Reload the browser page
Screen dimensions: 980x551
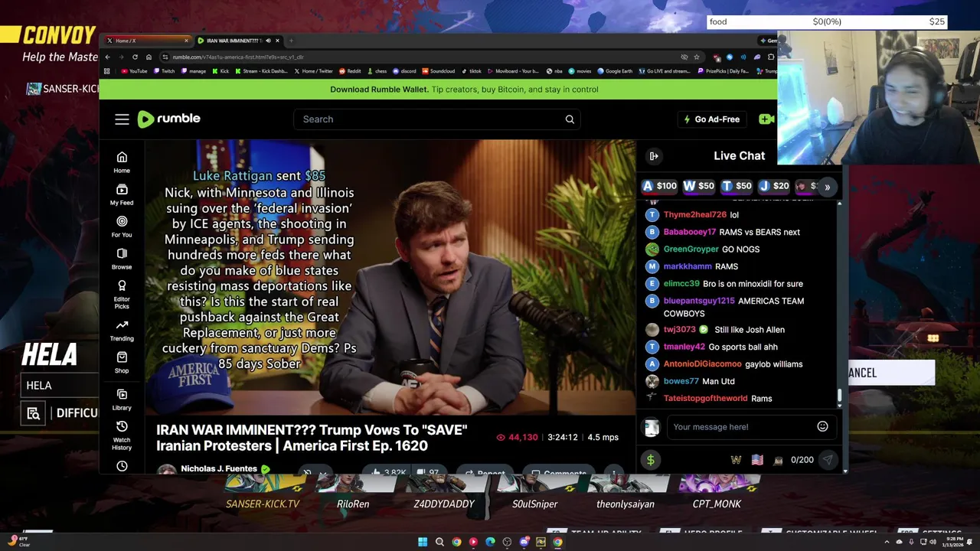pyautogui.click(x=135, y=57)
